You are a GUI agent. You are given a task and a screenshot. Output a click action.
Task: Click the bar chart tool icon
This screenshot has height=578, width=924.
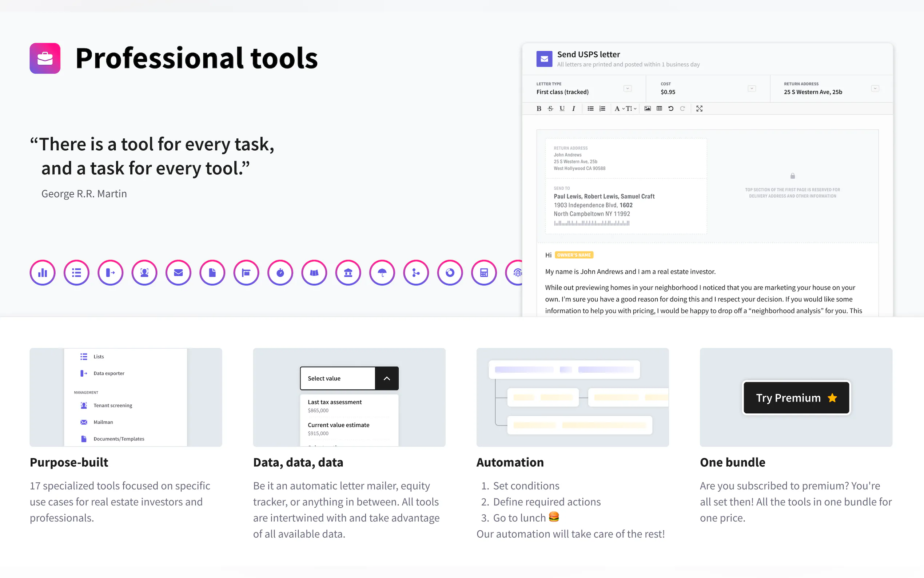43,273
